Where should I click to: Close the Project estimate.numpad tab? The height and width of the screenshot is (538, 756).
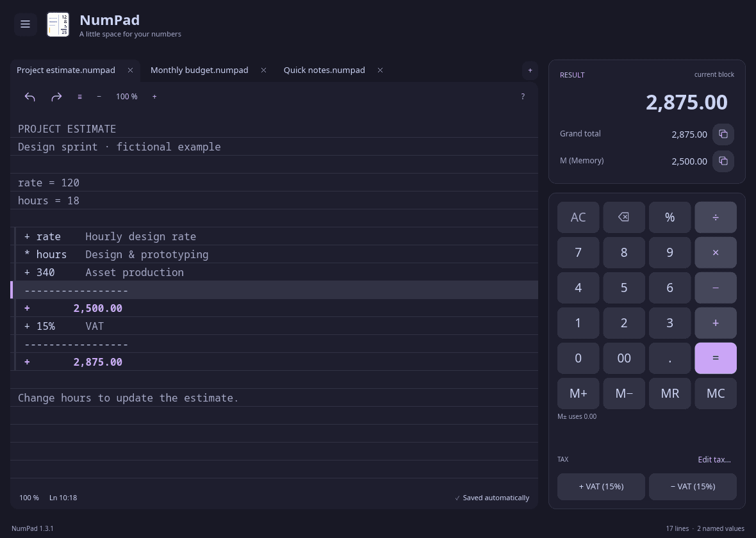coord(130,70)
